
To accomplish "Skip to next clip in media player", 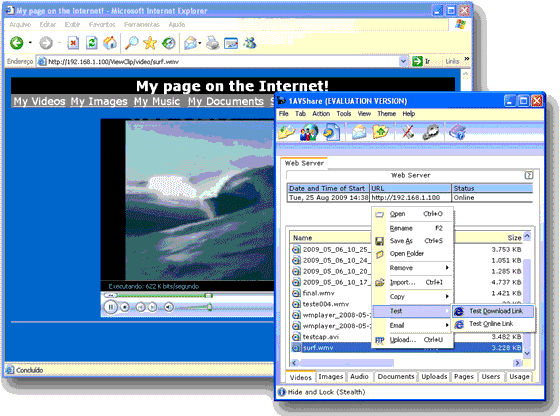I will pyautogui.click(x=152, y=307).
